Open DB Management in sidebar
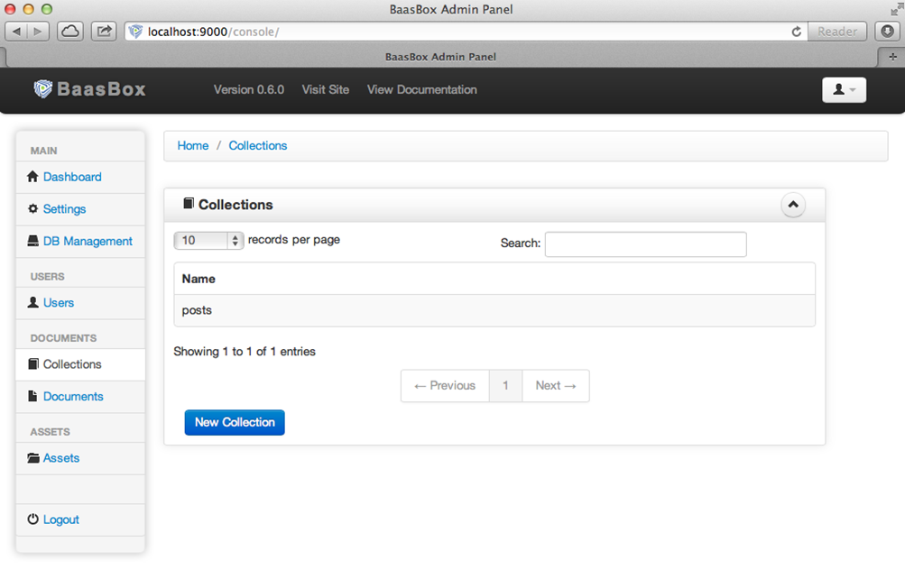 pos(88,241)
